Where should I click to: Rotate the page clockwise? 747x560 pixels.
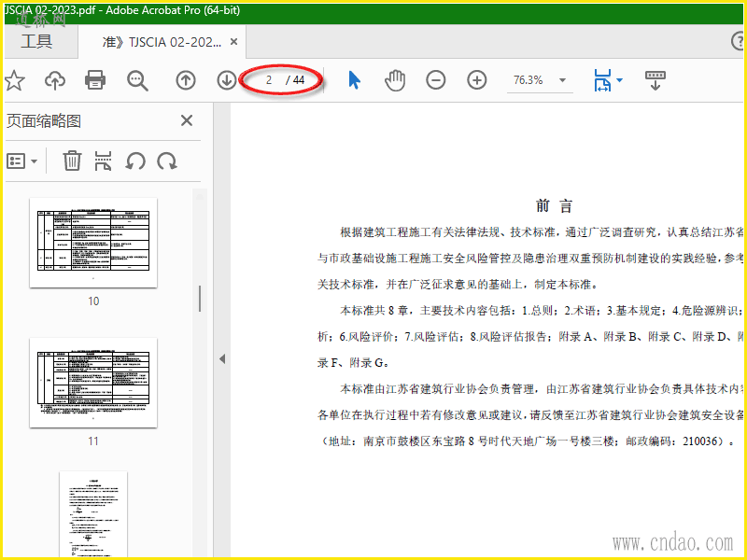pyautogui.click(x=167, y=161)
